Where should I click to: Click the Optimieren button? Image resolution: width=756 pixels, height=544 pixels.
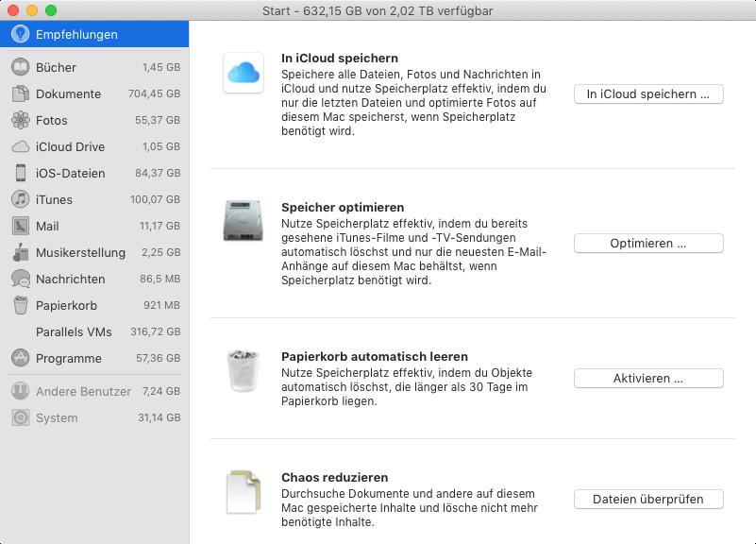648,243
